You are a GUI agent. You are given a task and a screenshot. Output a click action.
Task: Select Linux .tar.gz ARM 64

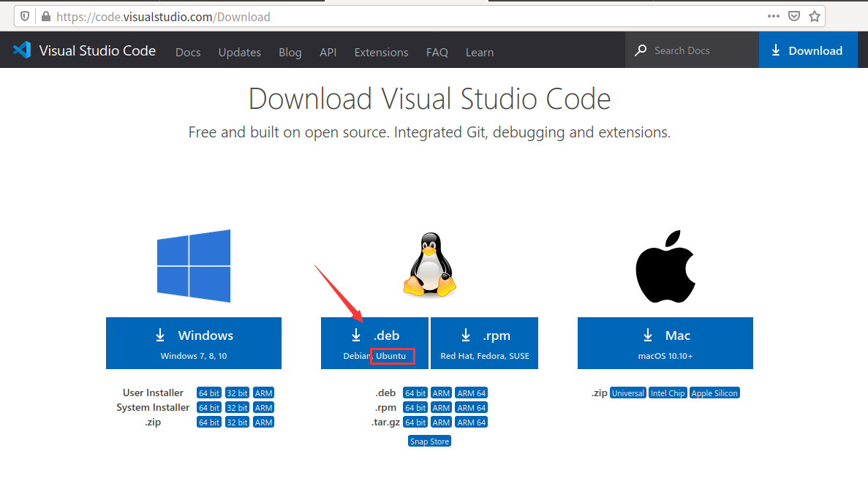(472, 422)
